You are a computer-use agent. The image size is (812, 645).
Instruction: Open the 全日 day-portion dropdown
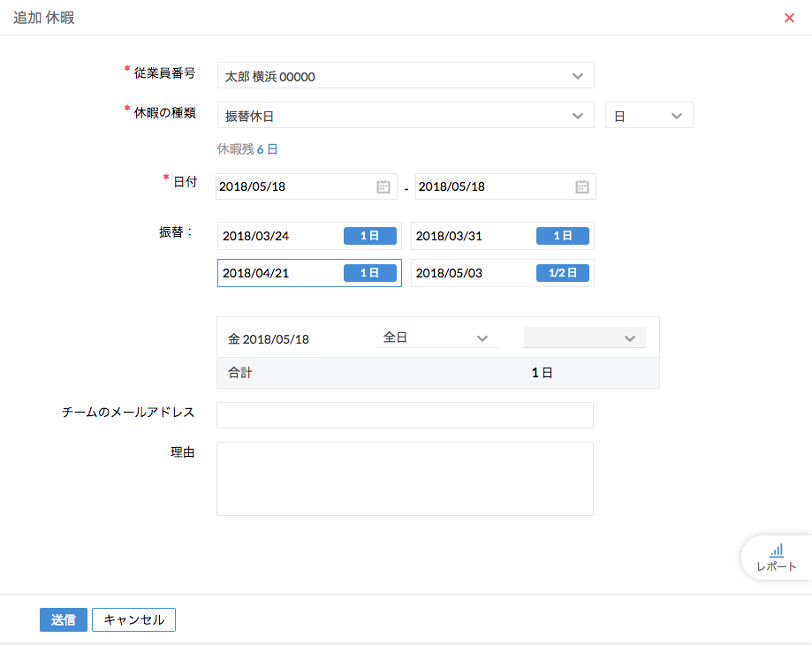click(436, 338)
